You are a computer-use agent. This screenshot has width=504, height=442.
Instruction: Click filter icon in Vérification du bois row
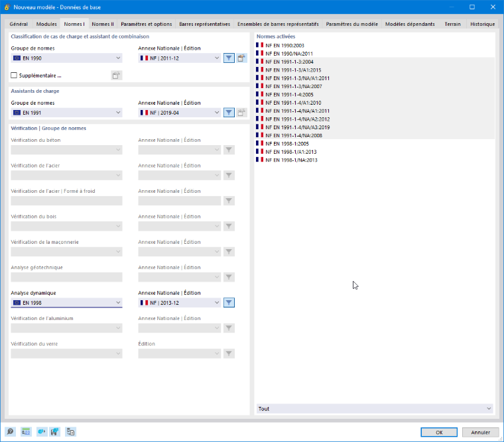(229, 226)
